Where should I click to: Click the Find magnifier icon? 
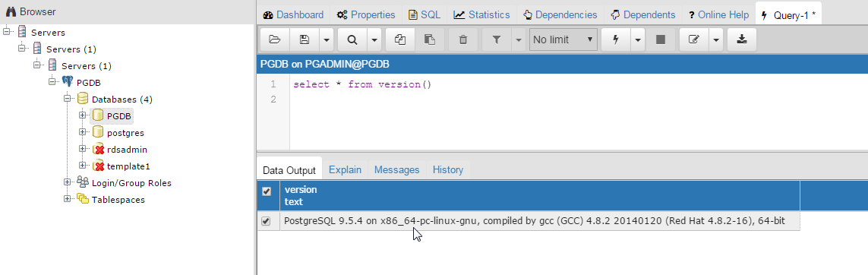(352, 40)
